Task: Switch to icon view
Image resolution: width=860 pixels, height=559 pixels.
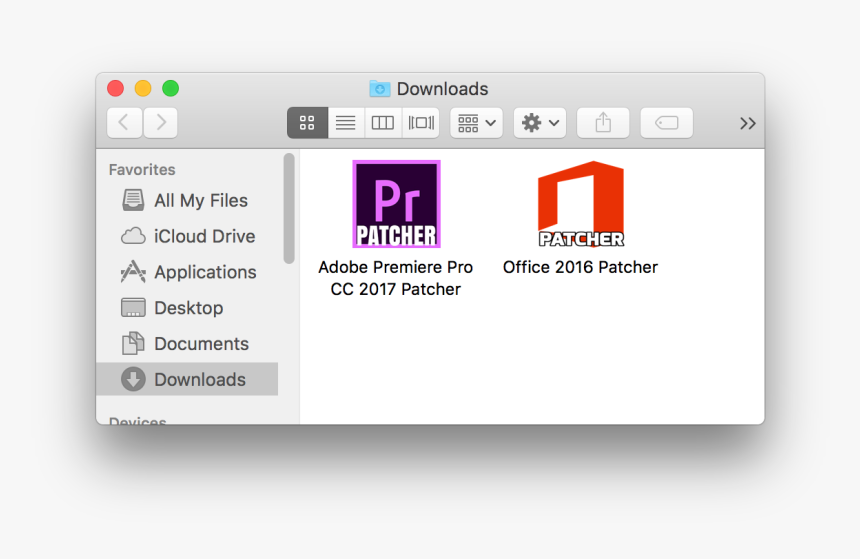Action: (307, 122)
